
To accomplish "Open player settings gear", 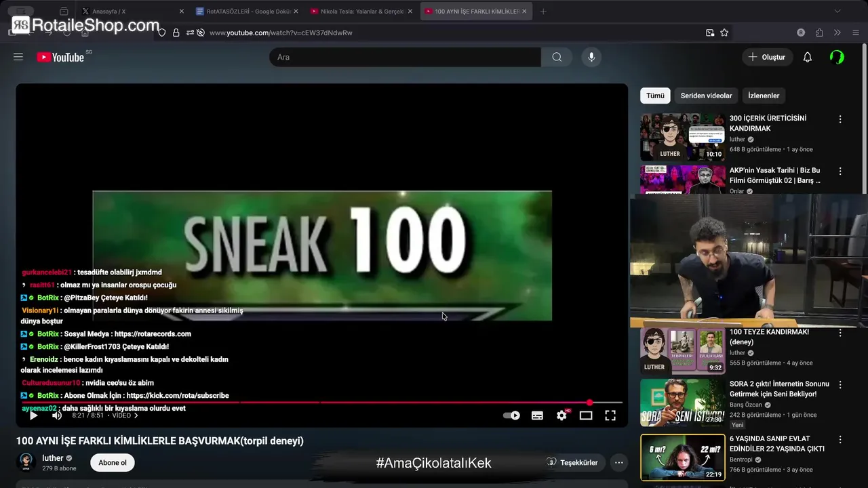I will [x=561, y=415].
